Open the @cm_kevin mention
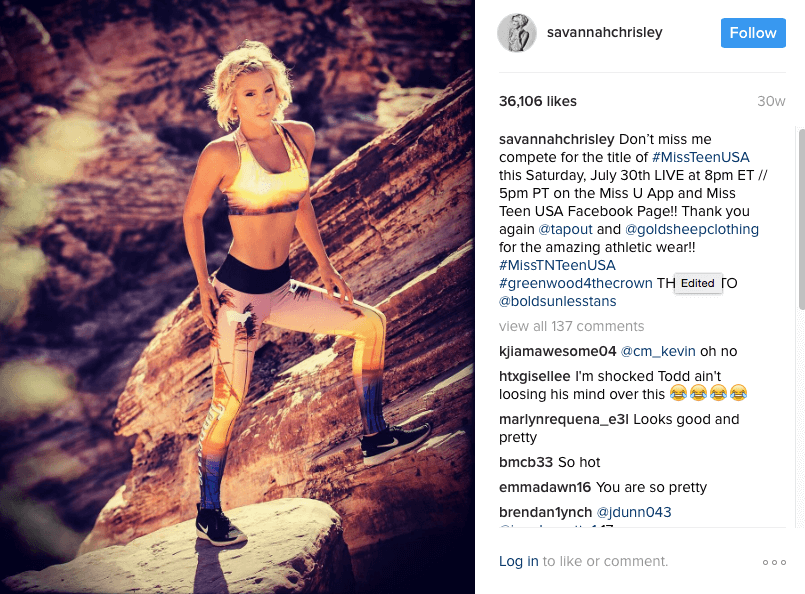 (x=658, y=352)
